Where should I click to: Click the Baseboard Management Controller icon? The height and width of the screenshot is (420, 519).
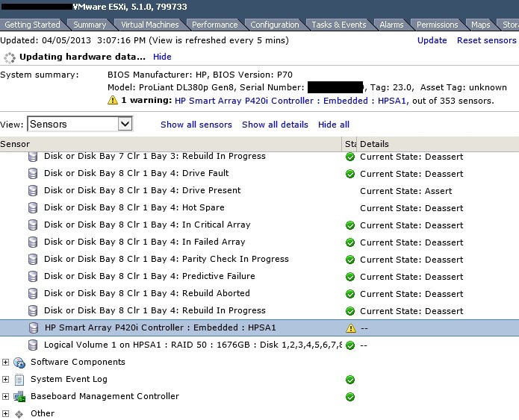(19, 397)
